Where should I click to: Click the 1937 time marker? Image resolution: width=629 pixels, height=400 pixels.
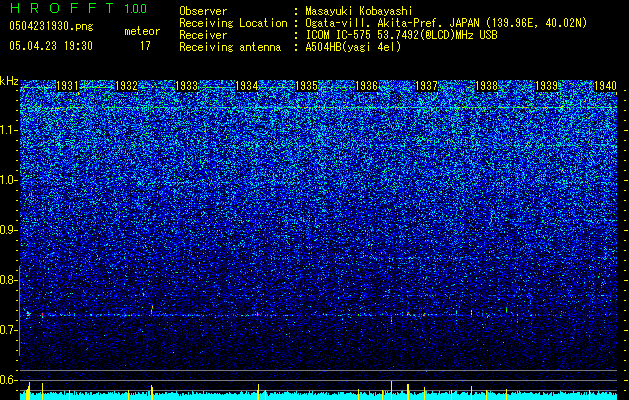426,86
